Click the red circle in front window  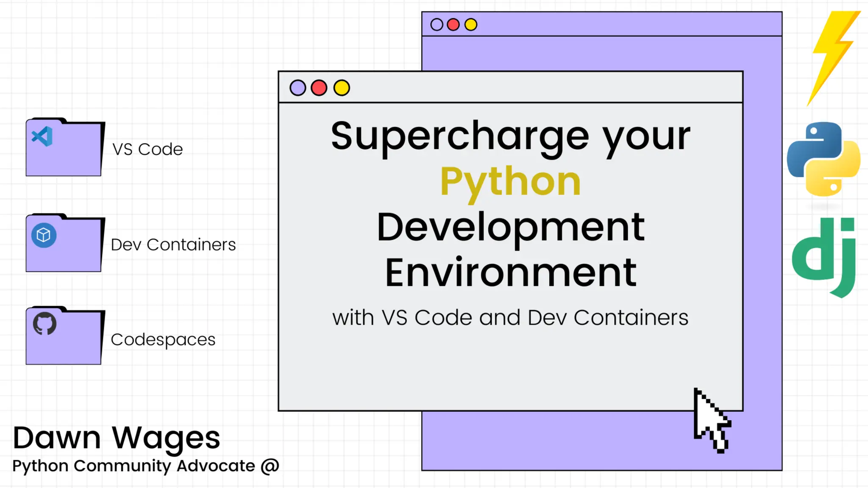point(319,88)
